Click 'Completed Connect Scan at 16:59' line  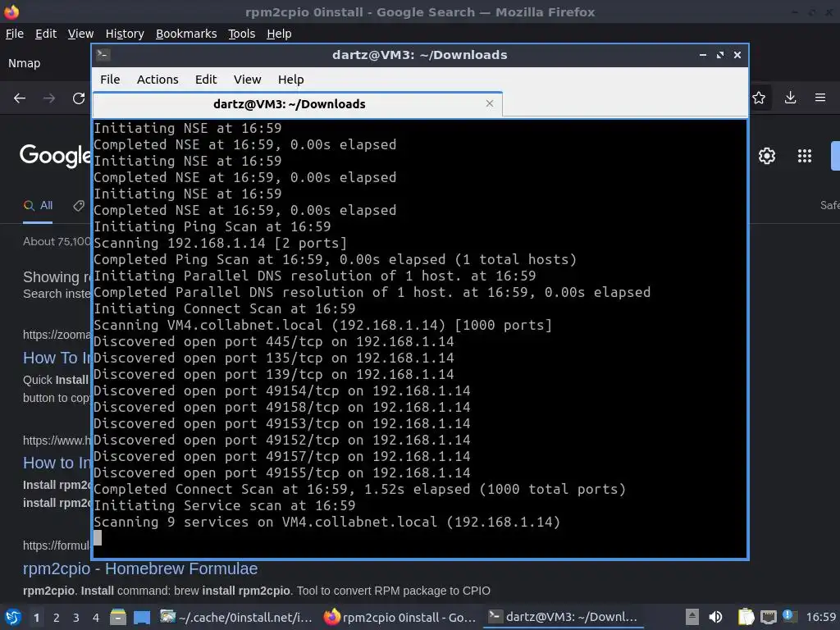point(359,489)
